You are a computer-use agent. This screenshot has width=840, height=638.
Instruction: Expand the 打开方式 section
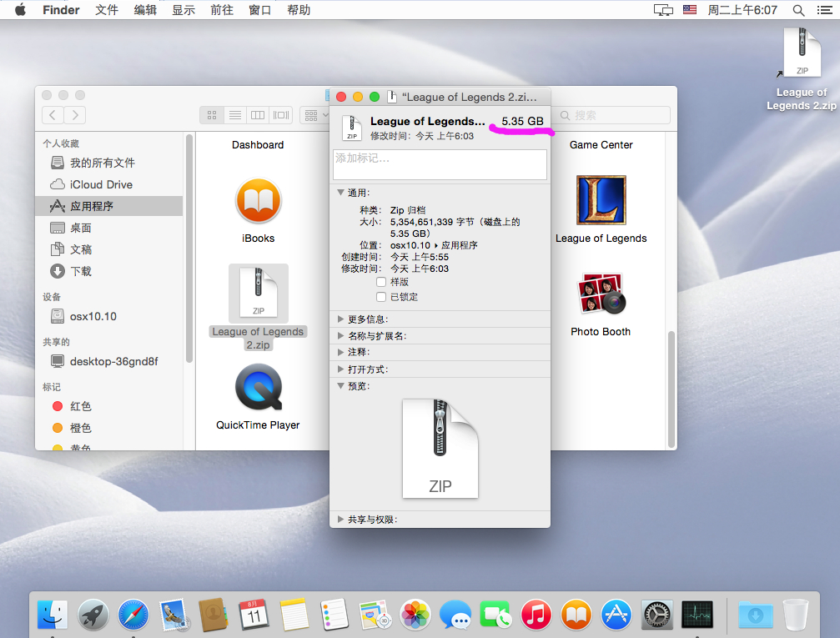340,369
